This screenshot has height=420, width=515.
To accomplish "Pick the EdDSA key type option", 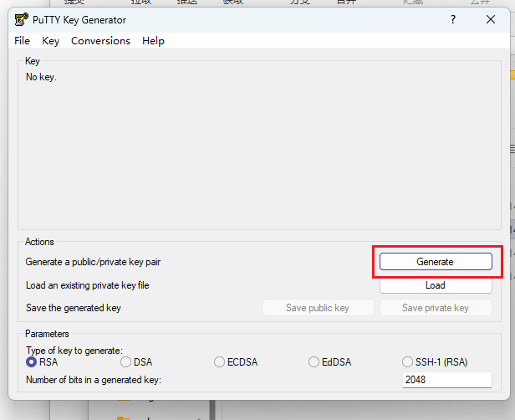I will 314,362.
